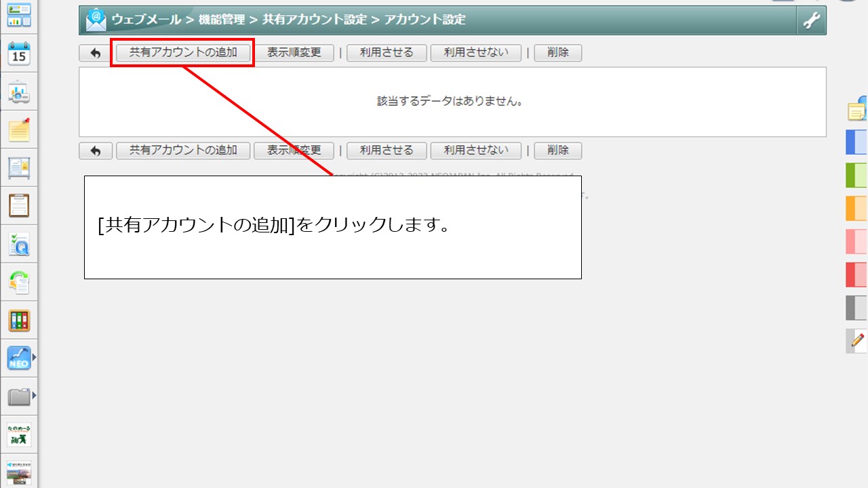
Task: Click the webmail envelope icon in header
Action: [x=96, y=20]
